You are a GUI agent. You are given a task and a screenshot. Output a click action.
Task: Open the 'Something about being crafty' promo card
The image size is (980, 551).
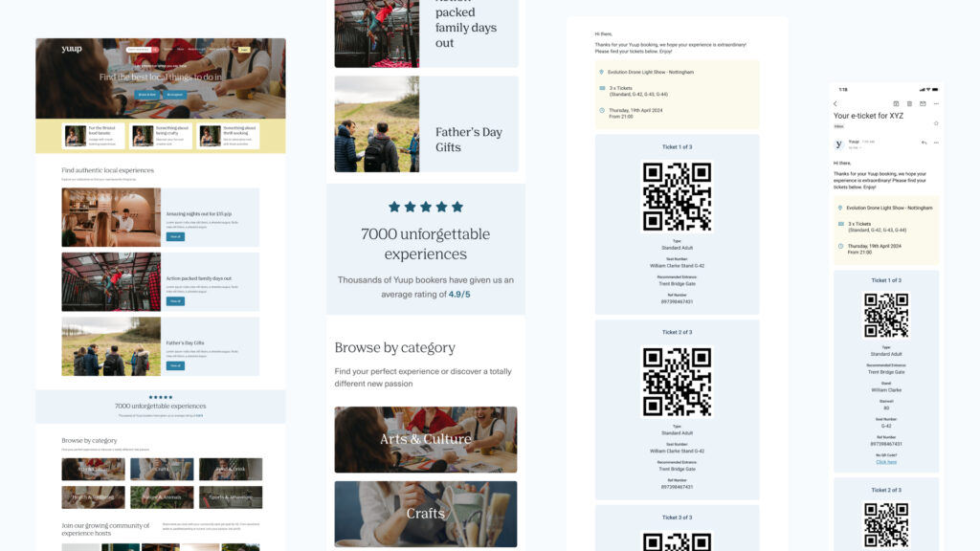(161, 136)
